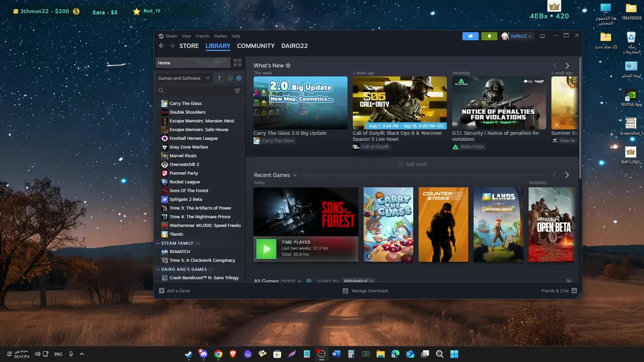The width and height of the screenshot is (644, 362).
Task: Click the Add shelf button
Action: pos(412,164)
